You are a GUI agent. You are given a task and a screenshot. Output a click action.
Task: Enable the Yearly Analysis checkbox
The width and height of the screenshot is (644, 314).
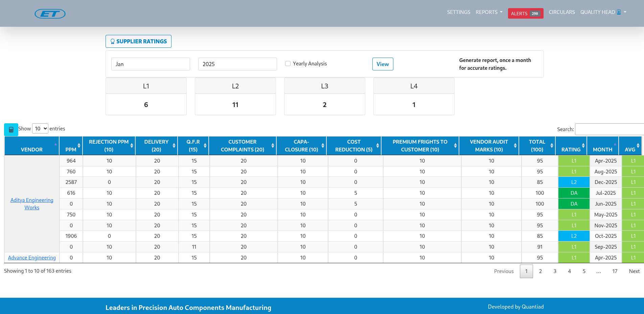pos(288,64)
